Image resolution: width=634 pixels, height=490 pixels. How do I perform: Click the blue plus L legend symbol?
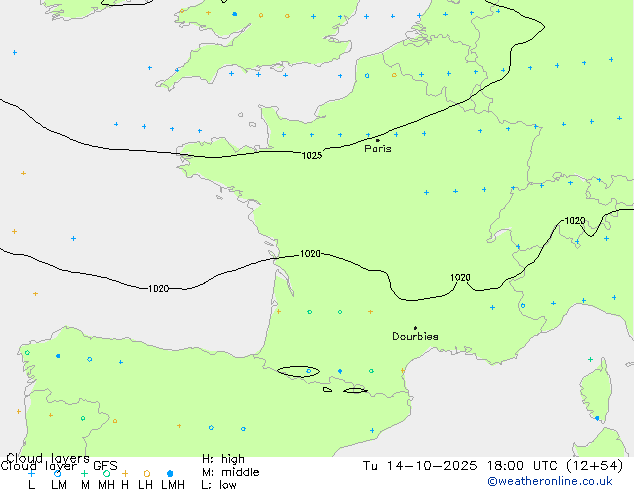[x=31, y=473]
